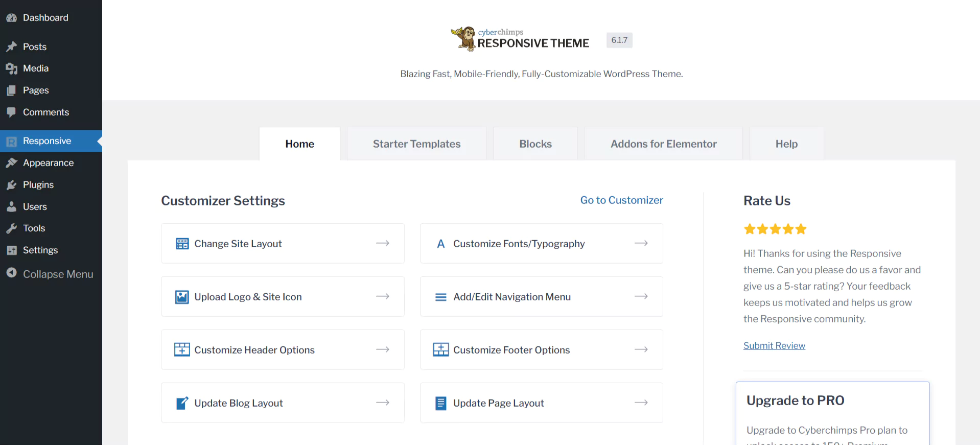The height and width of the screenshot is (447, 980).
Task: Click the Collapse Menu arrow icon
Action: click(12, 273)
